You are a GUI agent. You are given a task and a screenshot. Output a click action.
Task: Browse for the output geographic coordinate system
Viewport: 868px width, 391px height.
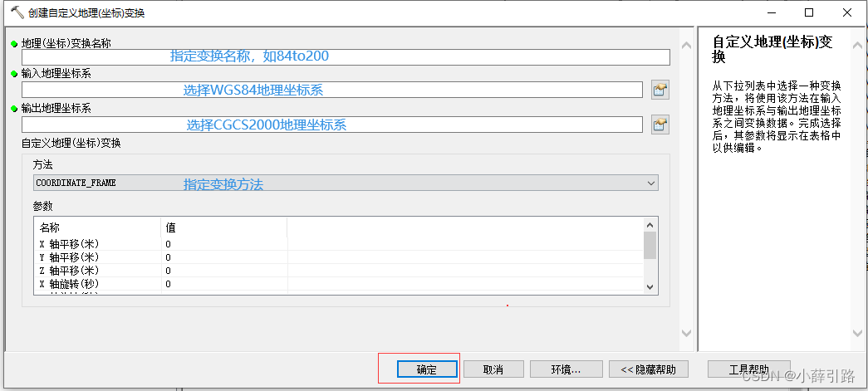pos(660,125)
